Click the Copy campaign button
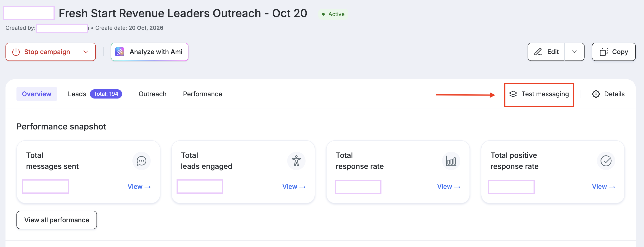The width and height of the screenshot is (644, 247). pos(614,52)
